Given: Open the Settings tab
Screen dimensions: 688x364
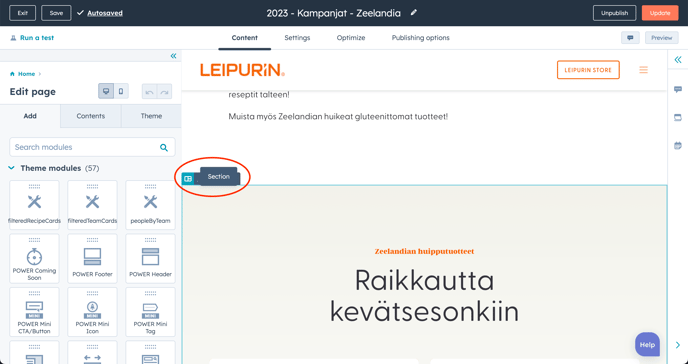Looking at the screenshot, I should pos(297,38).
